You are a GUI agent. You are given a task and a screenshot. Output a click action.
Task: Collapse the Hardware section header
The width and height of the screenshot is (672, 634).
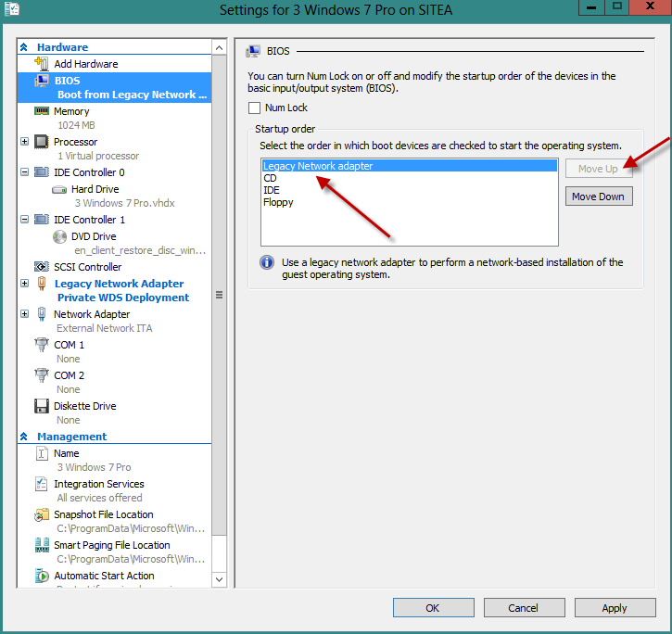coord(24,47)
